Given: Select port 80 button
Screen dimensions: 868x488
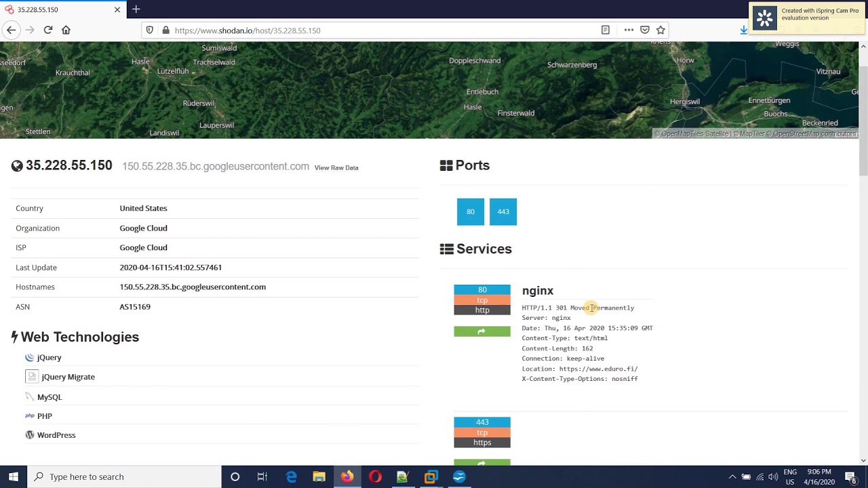Looking at the screenshot, I should coord(471,211).
